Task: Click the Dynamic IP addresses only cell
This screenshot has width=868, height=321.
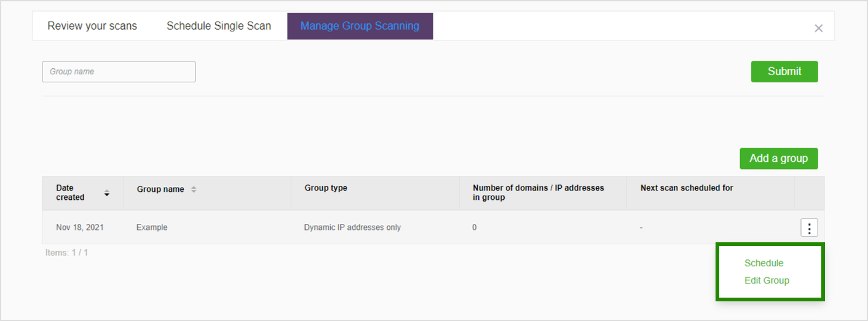Action: [352, 228]
